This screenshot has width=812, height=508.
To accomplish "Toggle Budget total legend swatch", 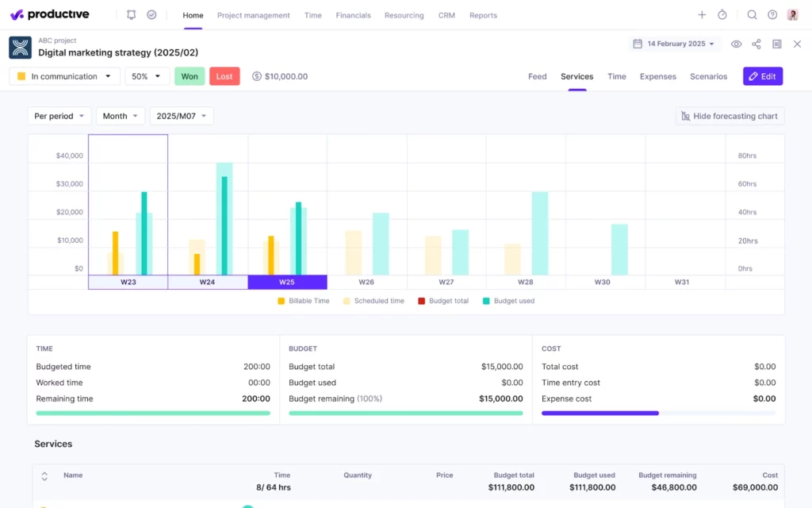I will pos(422,301).
